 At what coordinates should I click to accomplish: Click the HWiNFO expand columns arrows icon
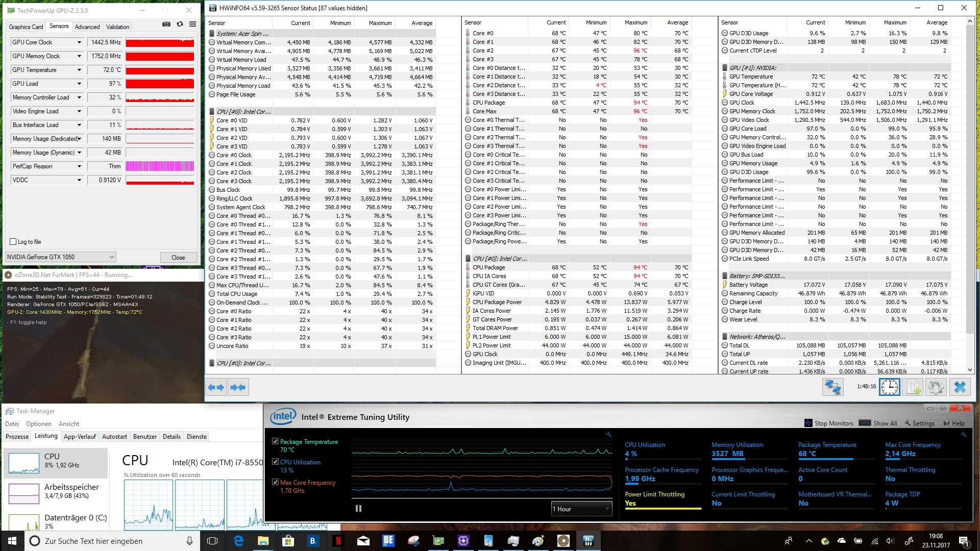click(216, 387)
